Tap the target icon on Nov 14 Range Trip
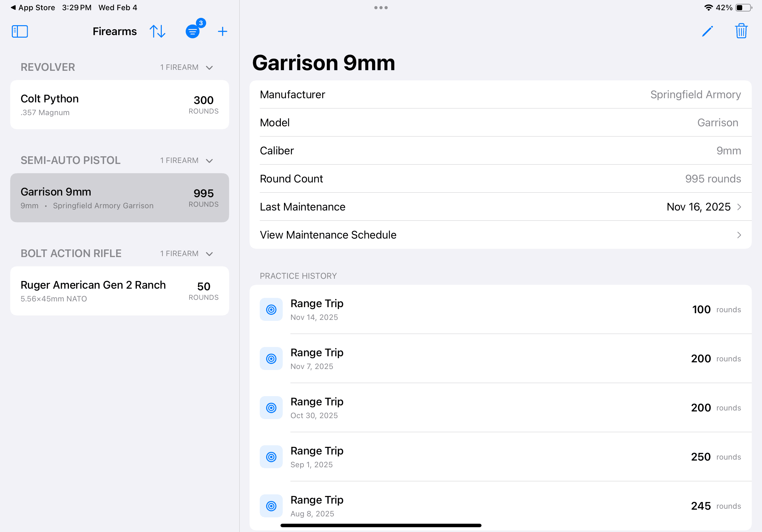Image resolution: width=762 pixels, height=532 pixels. (x=271, y=309)
